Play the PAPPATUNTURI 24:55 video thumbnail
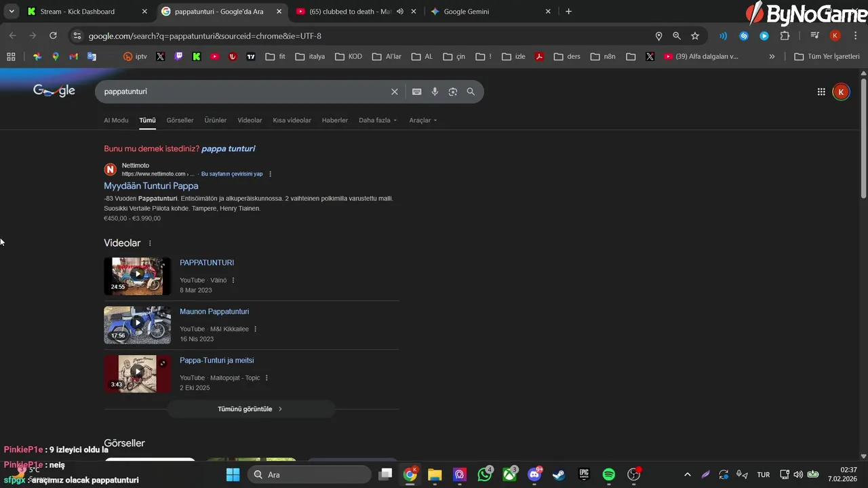Image resolution: width=868 pixels, height=488 pixels. (x=138, y=275)
